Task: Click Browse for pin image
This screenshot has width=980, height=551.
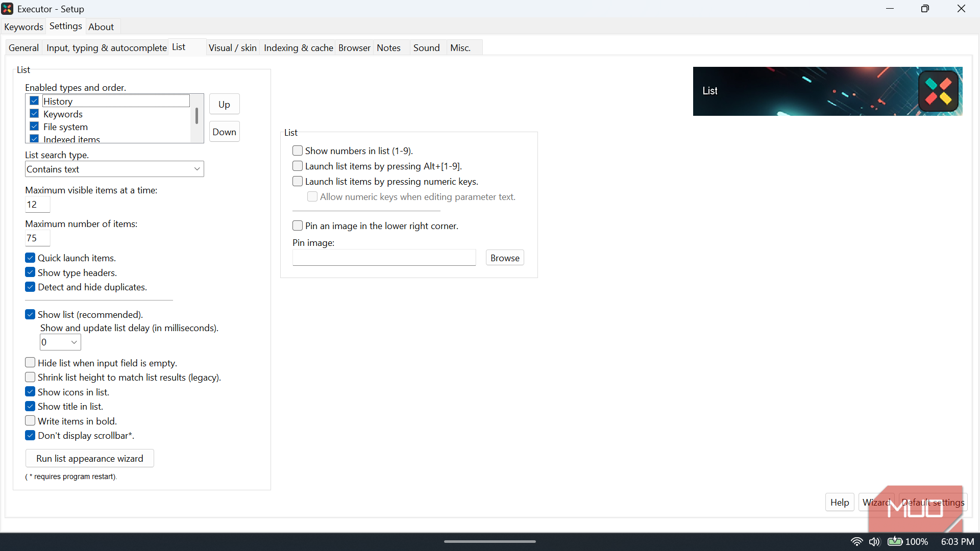Action: (505, 258)
